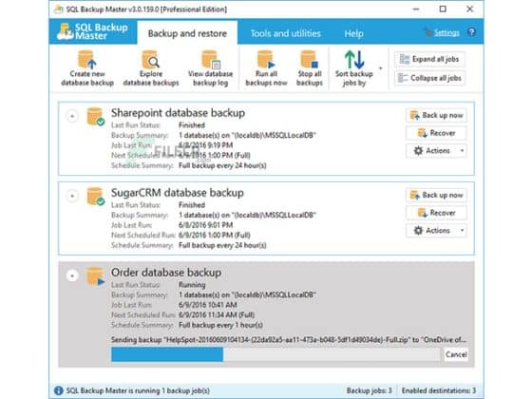Screen dimensions: 532x399
Task: Click 'Sending backup HelpSpot' progress message
Action: tap(289, 340)
